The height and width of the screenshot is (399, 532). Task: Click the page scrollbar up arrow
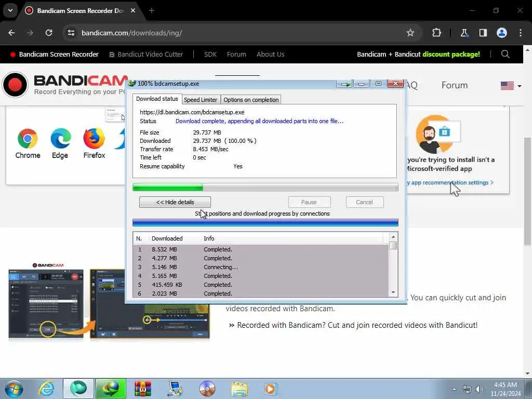(528, 50)
